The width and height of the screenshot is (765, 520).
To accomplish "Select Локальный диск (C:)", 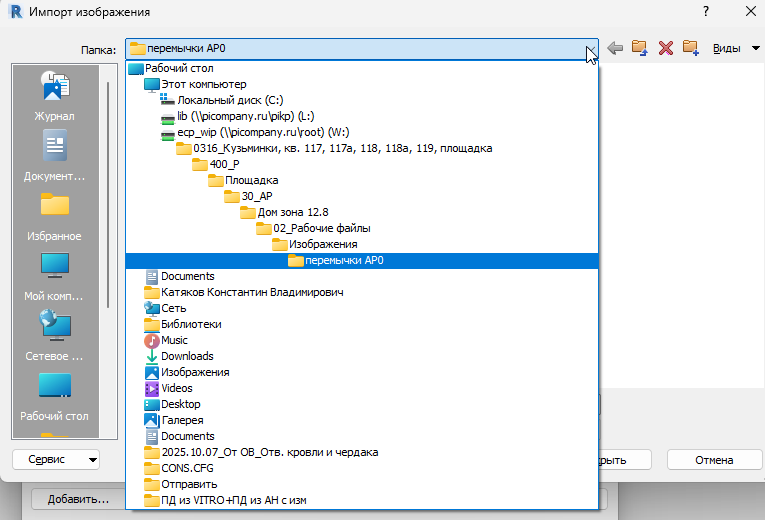I will coord(362,100).
